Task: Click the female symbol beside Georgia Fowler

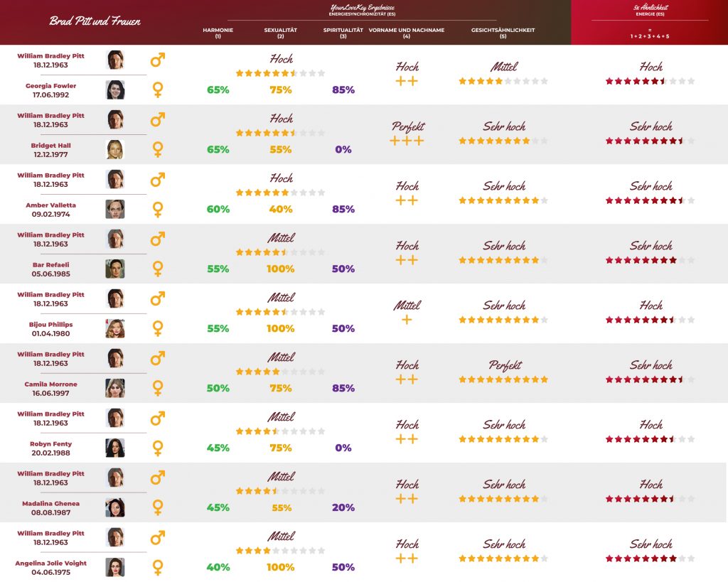Action: tap(158, 90)
